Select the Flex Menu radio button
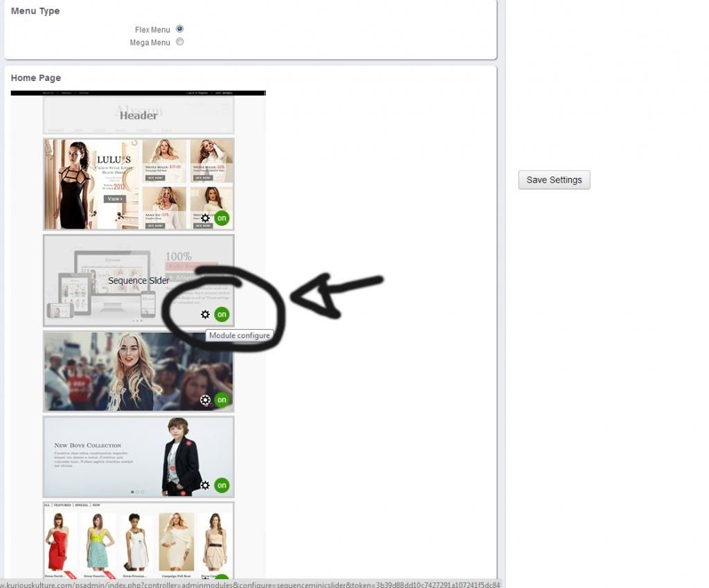Image resolution: width=709 pixels, height=588 pixels. (x=180, y=29)
